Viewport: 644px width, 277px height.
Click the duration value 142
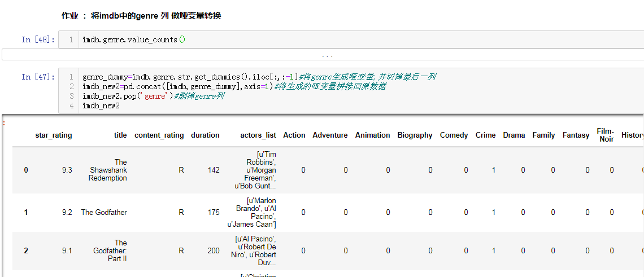tap(213, 170)
